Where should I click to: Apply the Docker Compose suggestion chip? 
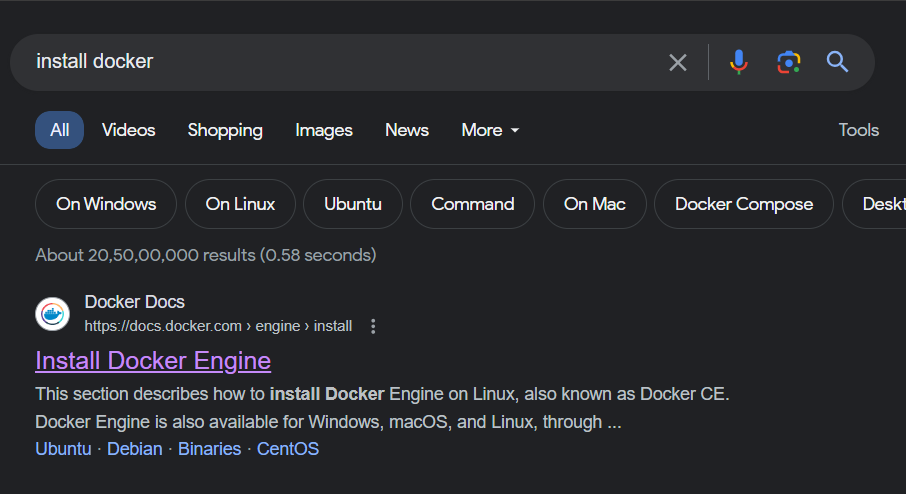[x=744, y=204]
